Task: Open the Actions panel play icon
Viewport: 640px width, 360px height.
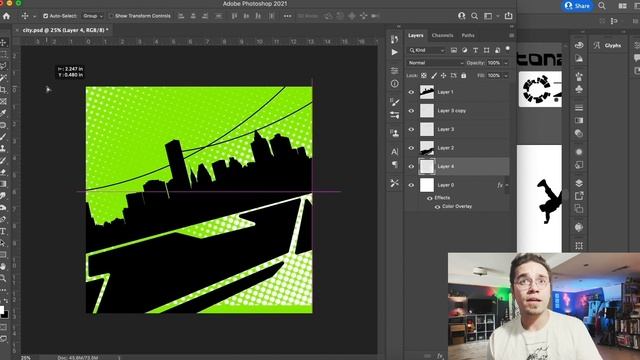Action: click(x=394, y=52)
